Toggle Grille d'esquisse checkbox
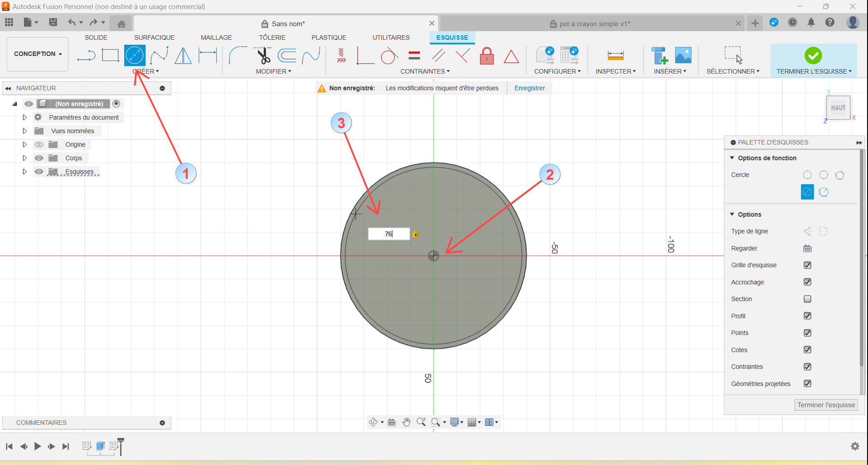This screenshot has width=868, height=465. coord(807,265)
